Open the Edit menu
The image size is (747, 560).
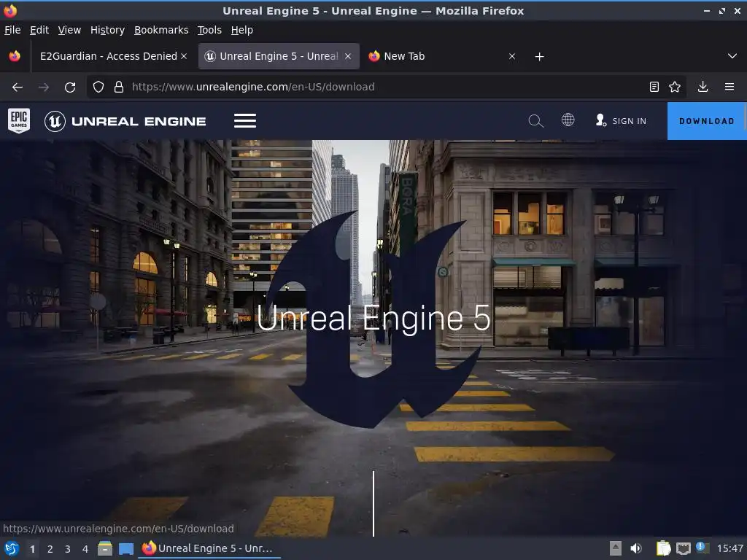pos(39,30)
